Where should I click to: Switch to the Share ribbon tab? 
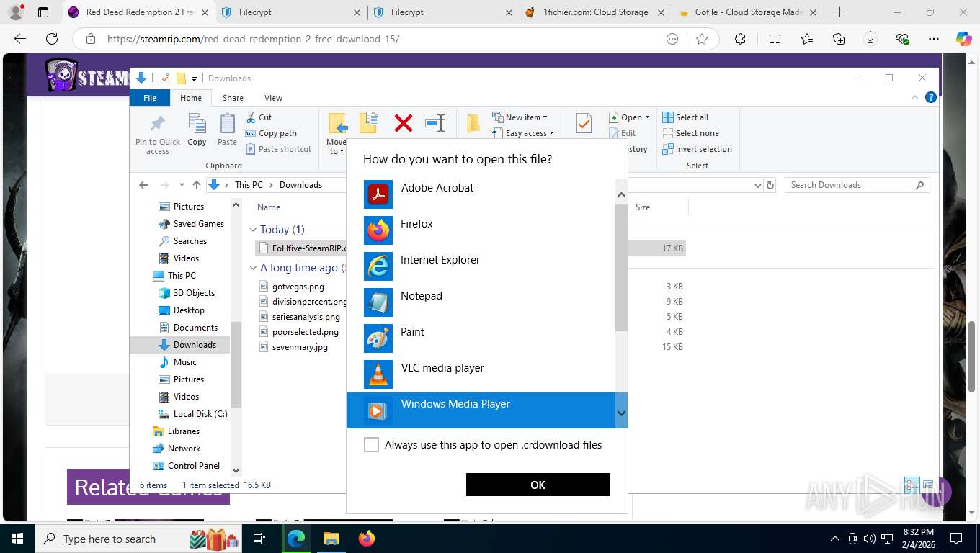233,98
